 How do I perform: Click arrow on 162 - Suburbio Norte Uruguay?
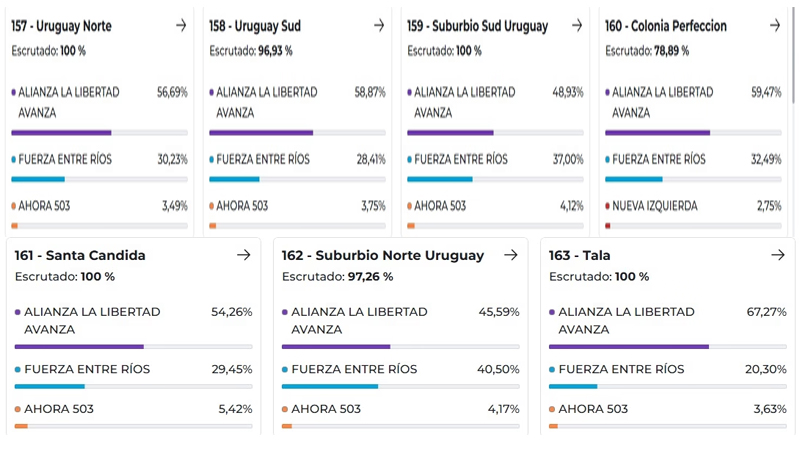point(511,255)
